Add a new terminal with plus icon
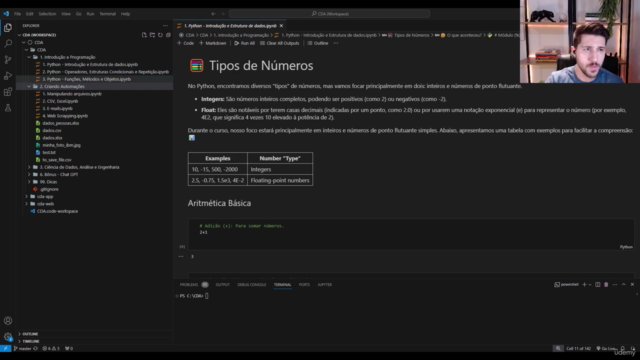This screenshot has width=640, height=360. click(584, 284)
